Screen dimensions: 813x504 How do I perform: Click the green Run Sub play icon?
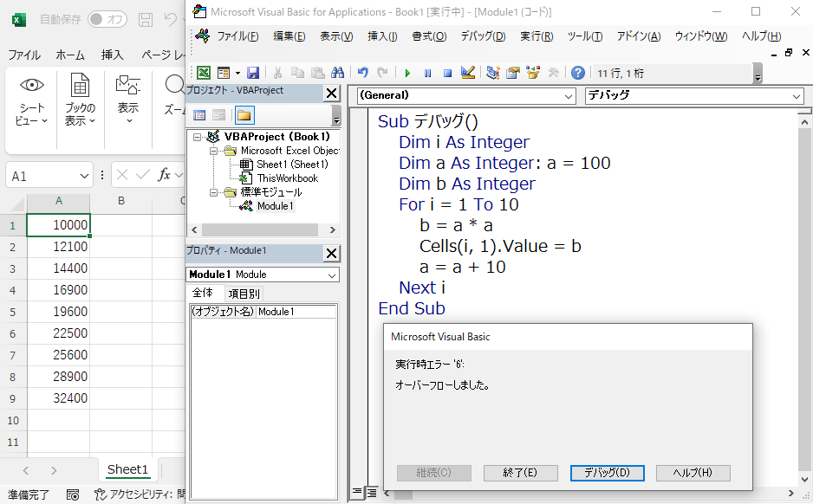click(407, 73)
